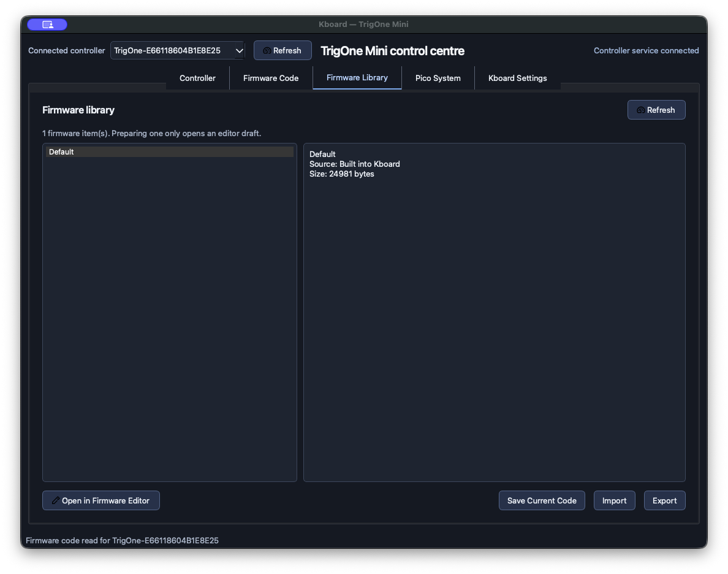
Task: Select the Default firmware item in list
Action: (170, 152)
